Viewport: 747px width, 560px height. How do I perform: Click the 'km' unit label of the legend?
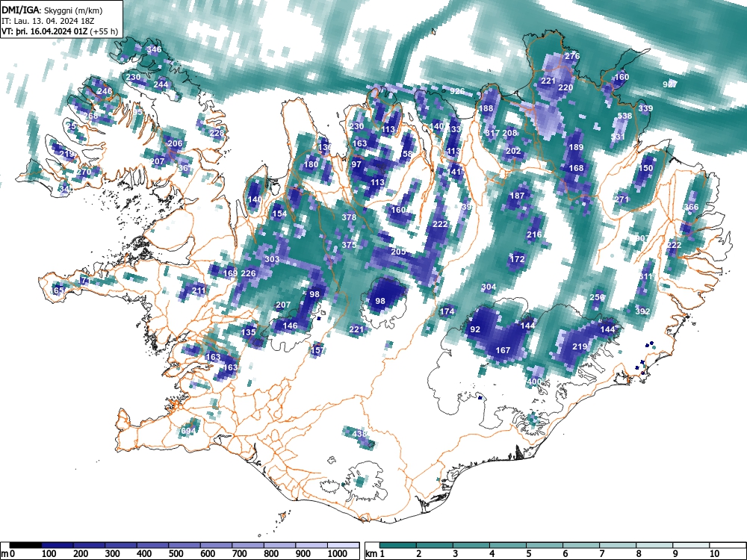click(x=371, y=554)
